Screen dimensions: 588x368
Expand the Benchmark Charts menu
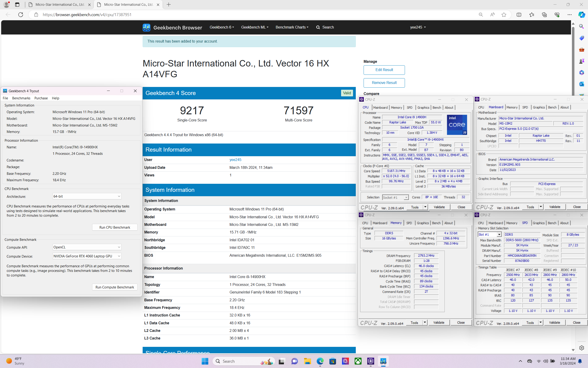click(292, 27)
